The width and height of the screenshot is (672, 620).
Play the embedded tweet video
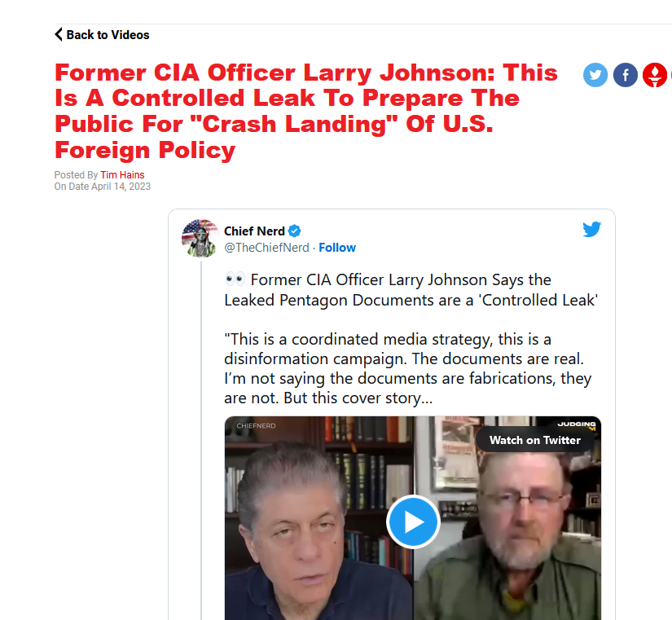(x=413, y=521)
